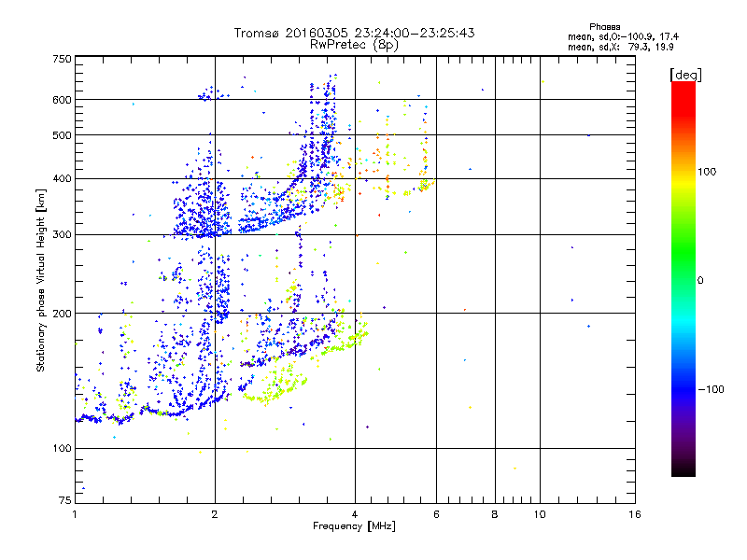This screenshot has height=560, width=747.
Task: Click the x-axis tick label '2'
Action: [215, 514]
